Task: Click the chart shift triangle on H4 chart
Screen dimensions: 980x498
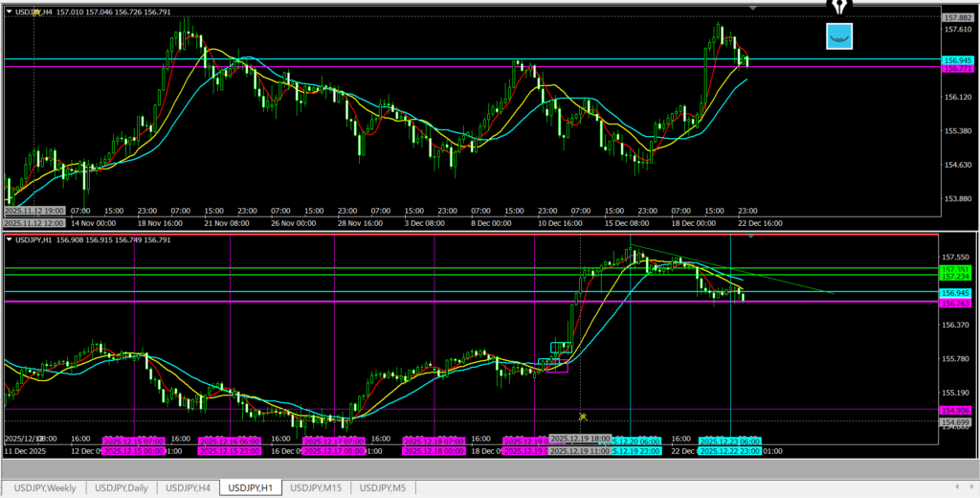Action: click(x=753, y=8)
